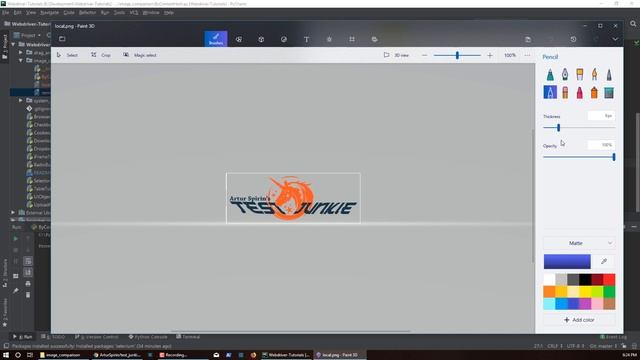The width and height of the screenshot is (640, 360).
Task: Click the zoom out minus button
Action: click(424, 55)
